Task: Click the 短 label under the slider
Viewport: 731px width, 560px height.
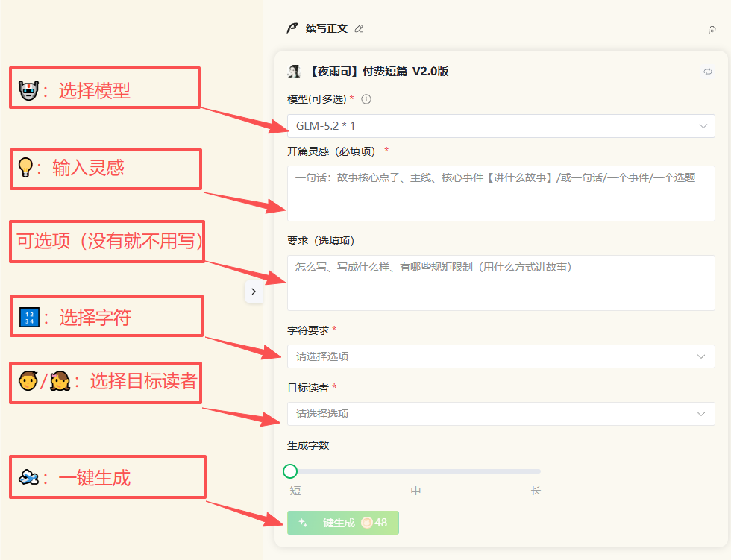Action: pos(295,491)
